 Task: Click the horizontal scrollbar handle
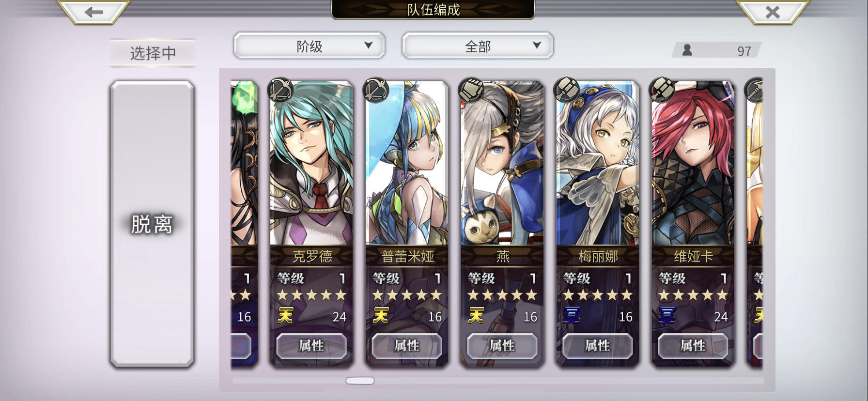[360, 381]
